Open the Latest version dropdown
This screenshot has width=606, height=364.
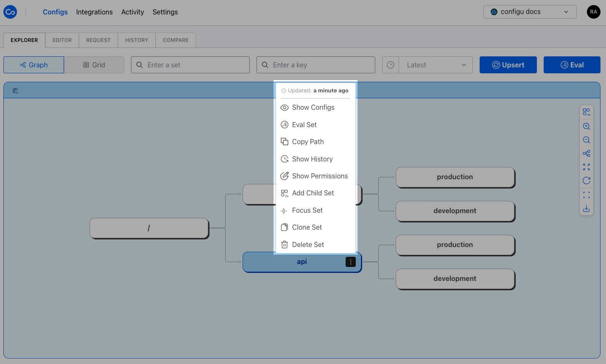tap(436, 65)
